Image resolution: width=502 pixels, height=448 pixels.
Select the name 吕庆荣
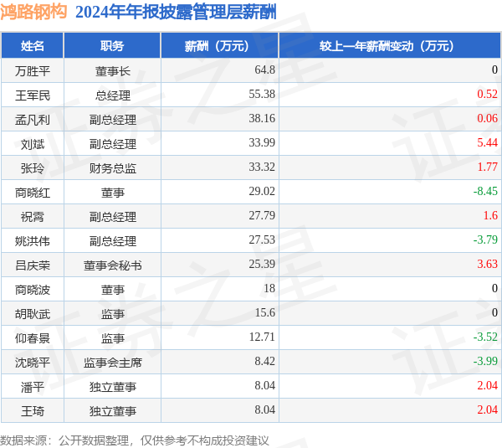33,265
